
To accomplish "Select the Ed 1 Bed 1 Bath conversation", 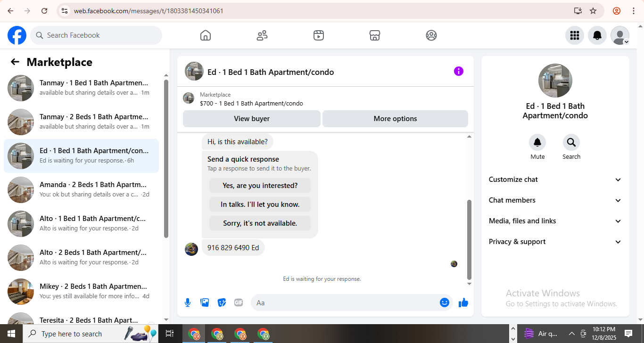I will point(81,156).
